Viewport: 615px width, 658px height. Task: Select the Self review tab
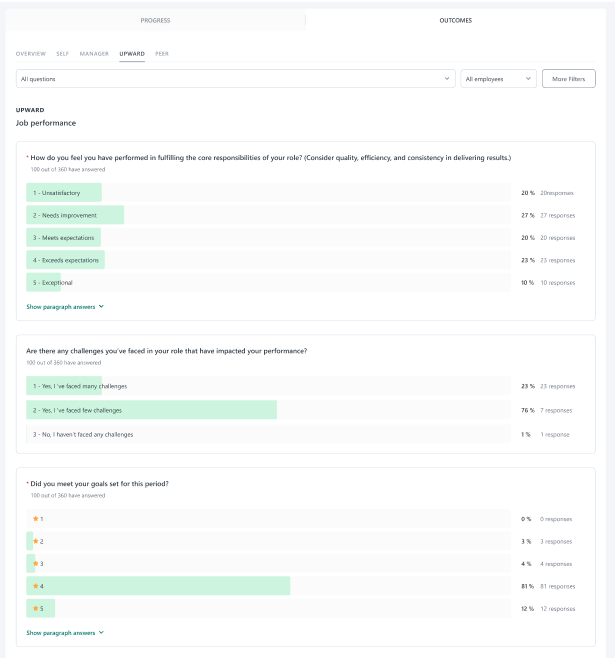(63, 53)
